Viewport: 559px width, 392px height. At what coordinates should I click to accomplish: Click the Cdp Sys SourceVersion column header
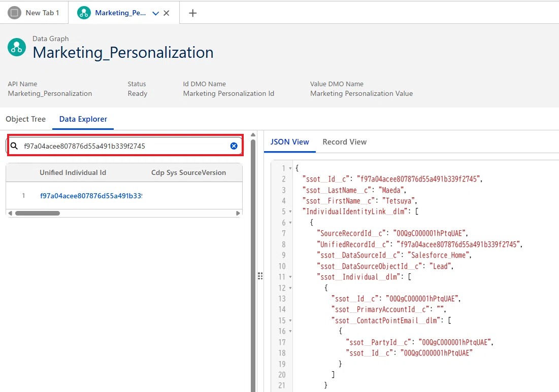tap(188, 172)
